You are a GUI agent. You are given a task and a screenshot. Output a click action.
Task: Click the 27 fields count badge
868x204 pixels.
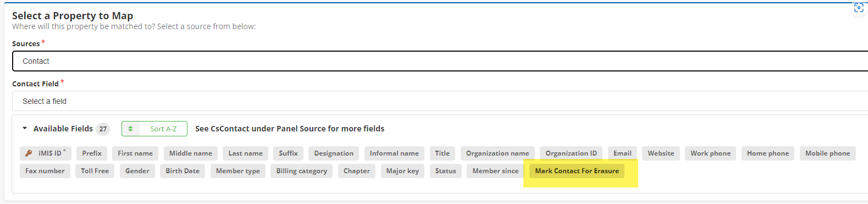(x=103, y=129)
